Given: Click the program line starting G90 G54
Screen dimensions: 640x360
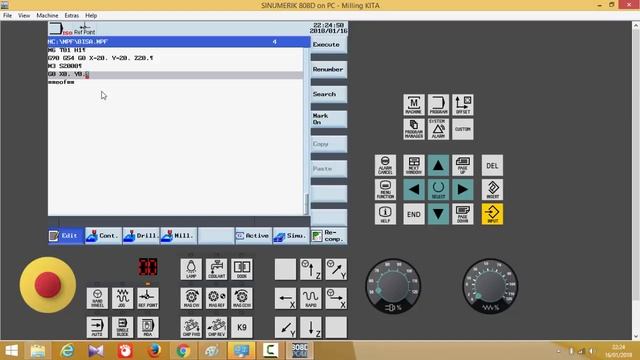Looking at the screenshot, I should (x=176, y=58).
